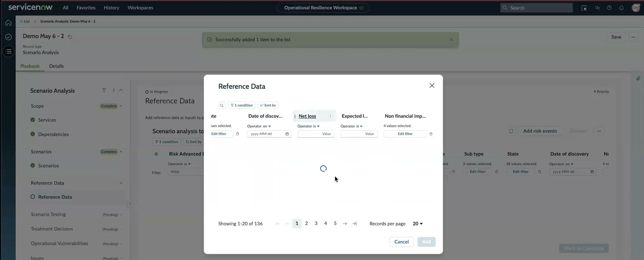This screenshot has height=260, width=644.
Task: Collapse the left playbook side panel
Action: pyautogui.click(x=130, y=203)
